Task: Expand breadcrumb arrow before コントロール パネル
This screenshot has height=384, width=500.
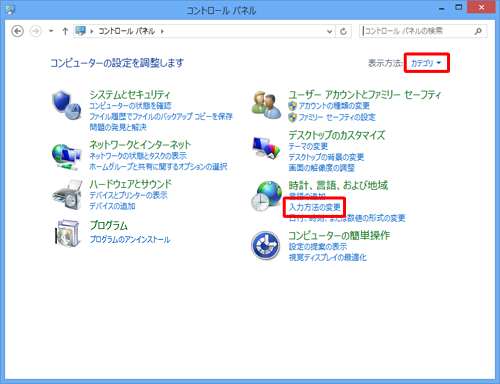Action: coord(92,31)
